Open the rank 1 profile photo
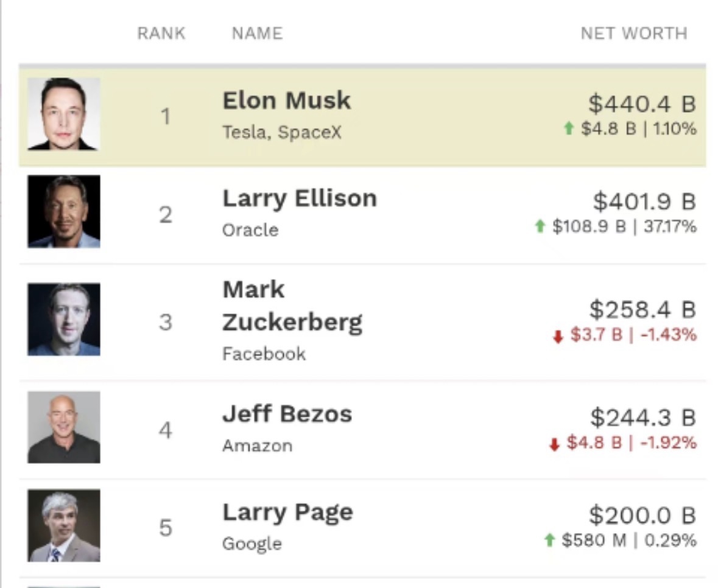The width and height of the screenshot is (718, 588). pos(64,114)
